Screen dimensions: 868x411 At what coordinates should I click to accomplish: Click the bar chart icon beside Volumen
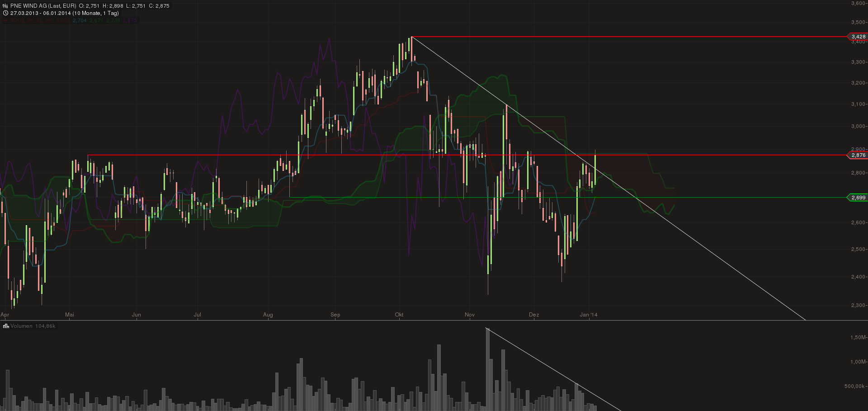5,326
